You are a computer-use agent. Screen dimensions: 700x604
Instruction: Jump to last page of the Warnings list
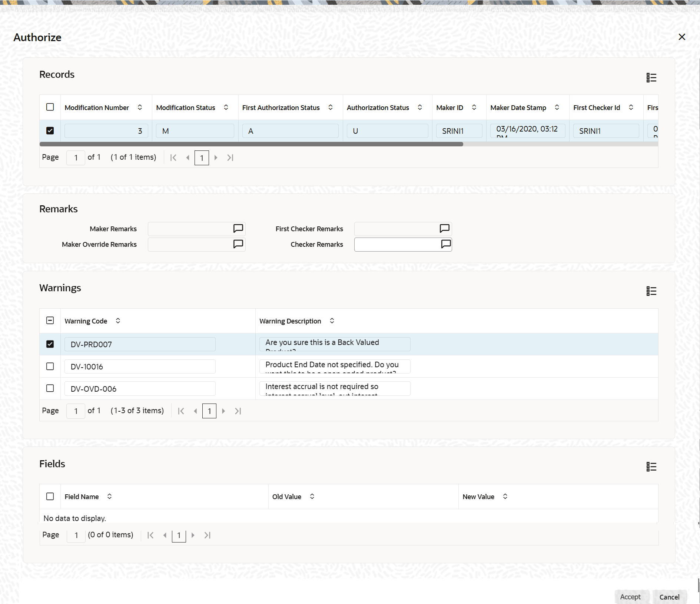[x=238, y=411]
